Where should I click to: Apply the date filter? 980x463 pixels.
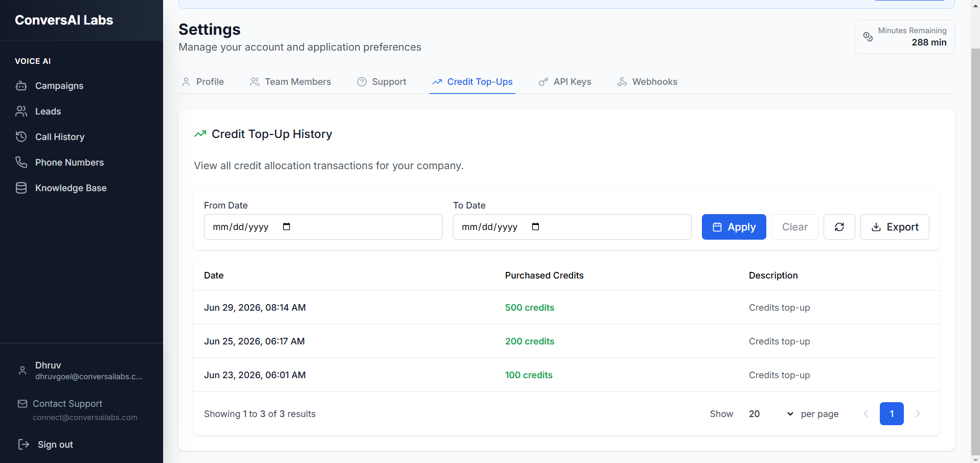(x=734, y=227)
